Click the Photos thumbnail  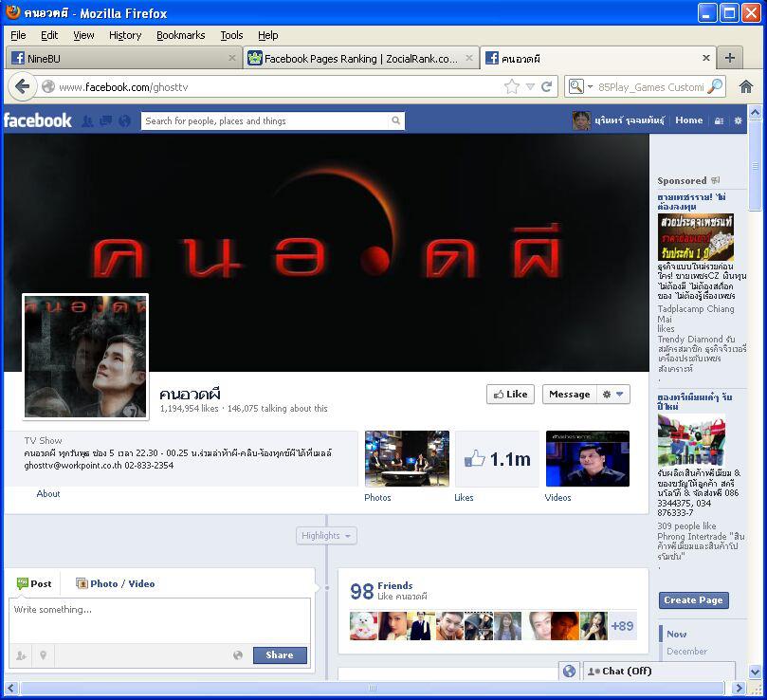pos(407,459)
